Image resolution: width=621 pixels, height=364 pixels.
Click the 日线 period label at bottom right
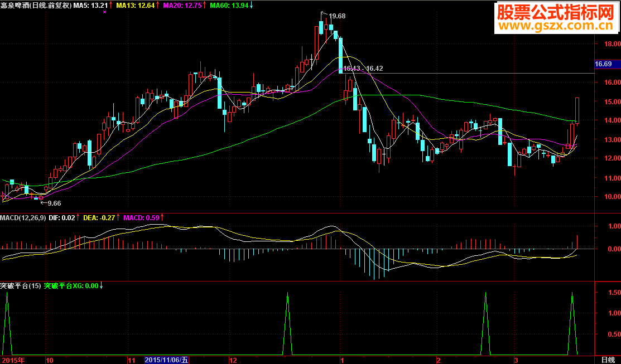pos(608,360)
